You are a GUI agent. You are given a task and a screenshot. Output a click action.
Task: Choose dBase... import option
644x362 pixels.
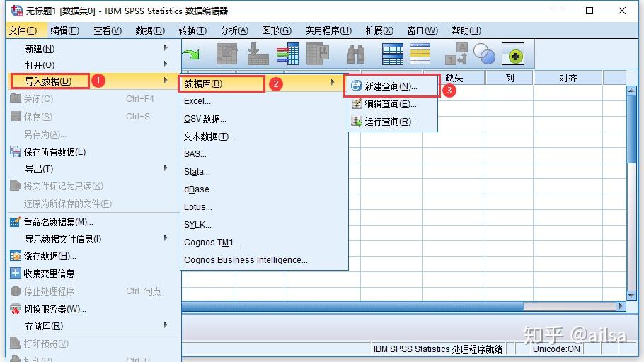pyautogui.click(x=264, y=189)
